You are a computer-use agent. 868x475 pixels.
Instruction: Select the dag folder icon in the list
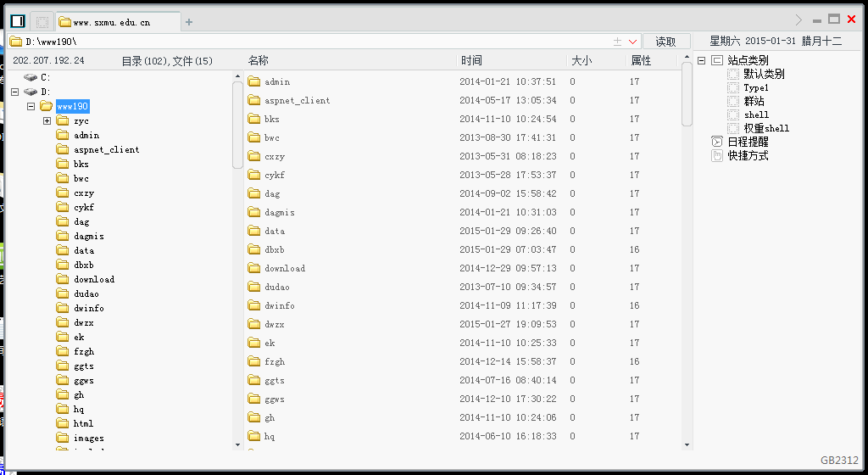(x=254, y=193)
